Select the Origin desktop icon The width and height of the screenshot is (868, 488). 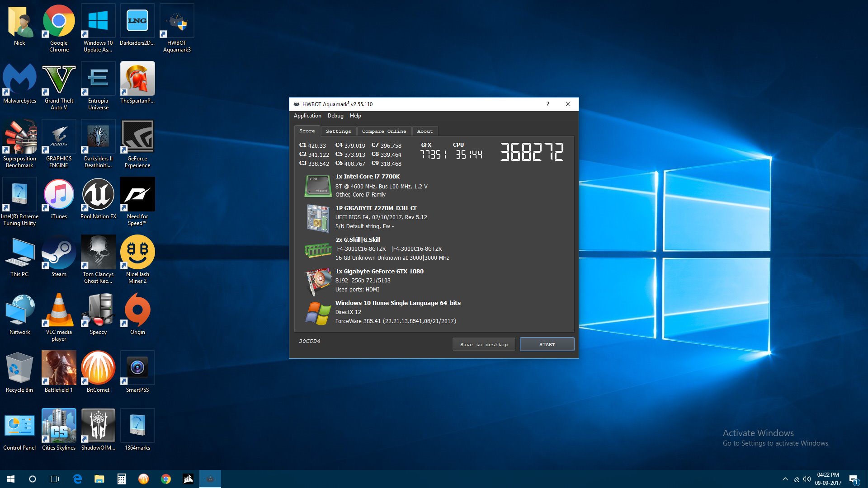[137, 314]
